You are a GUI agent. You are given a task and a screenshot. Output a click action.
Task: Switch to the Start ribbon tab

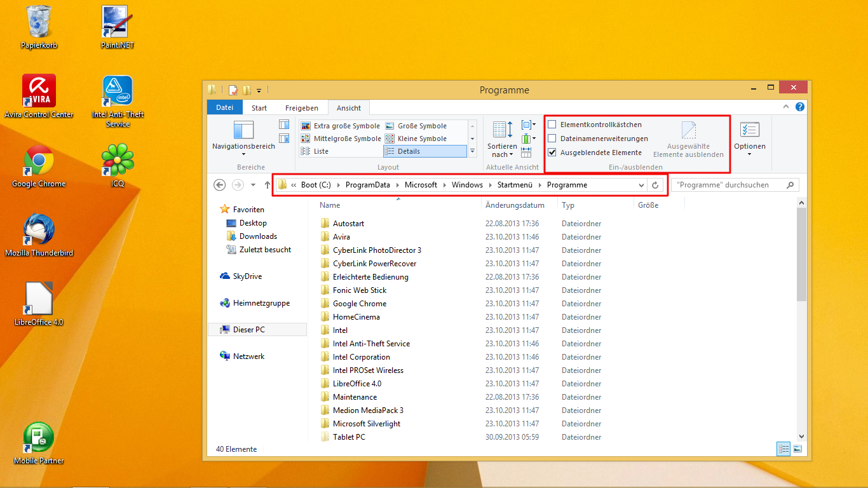pyautogui.click(x=259, y=108)
